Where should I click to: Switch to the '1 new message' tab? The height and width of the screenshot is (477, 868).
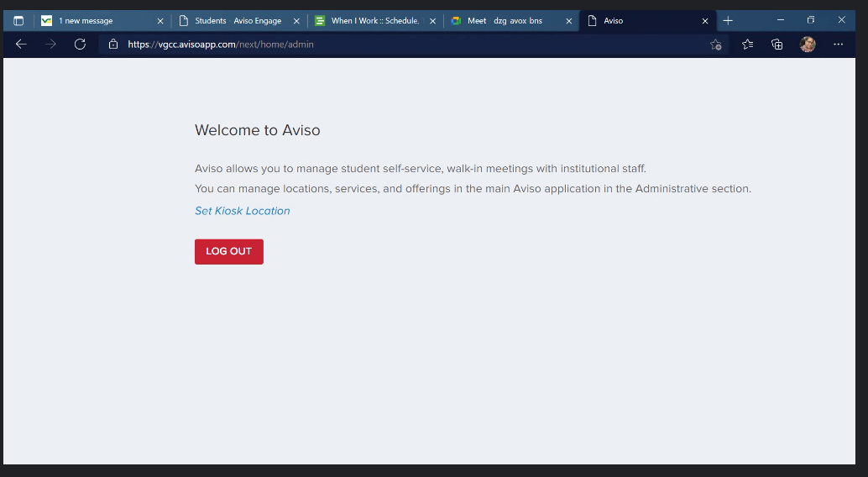[x=103, y=21]
